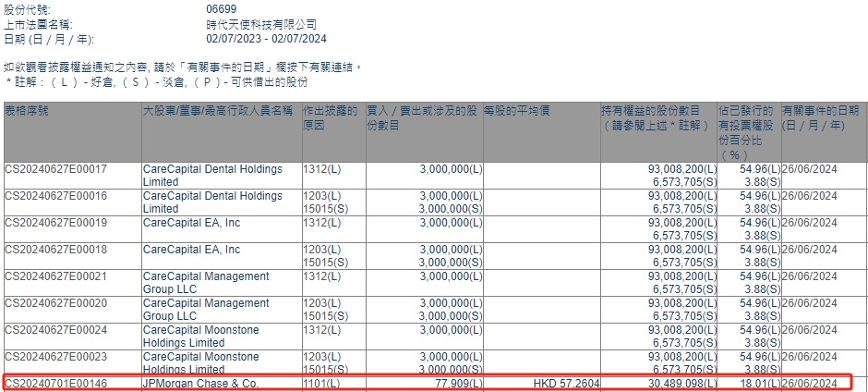868x392 pixels.
Task: Click reason code 1101(L)
Action: 322,383
